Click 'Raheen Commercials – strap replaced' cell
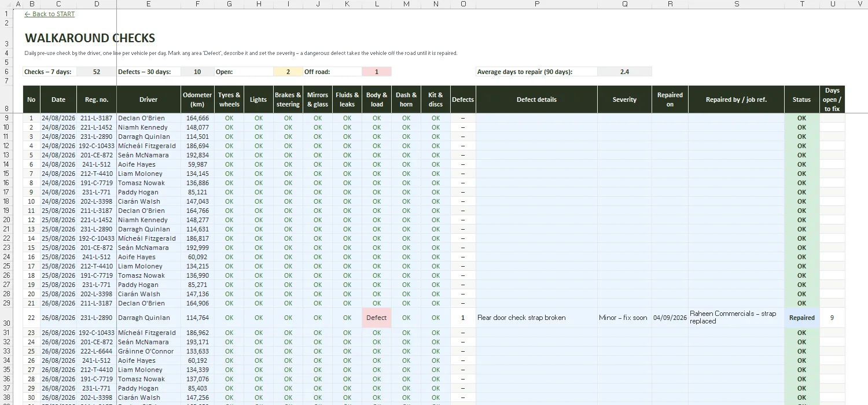The height and width of the screenshot is (405, 868). (x=736, y=318)
